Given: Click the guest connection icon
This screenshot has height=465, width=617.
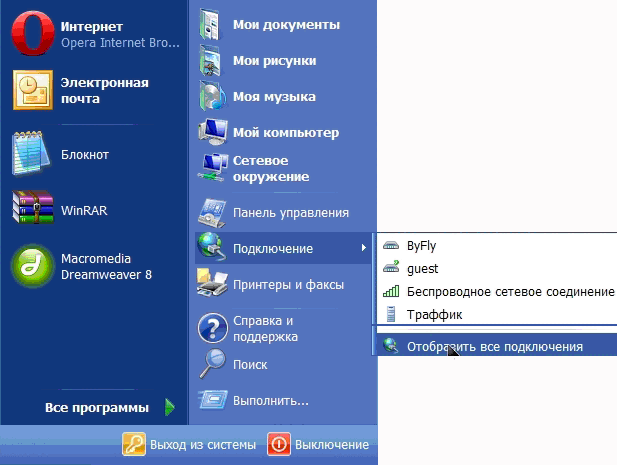Looking at the screenshot, I should [391, 268].
